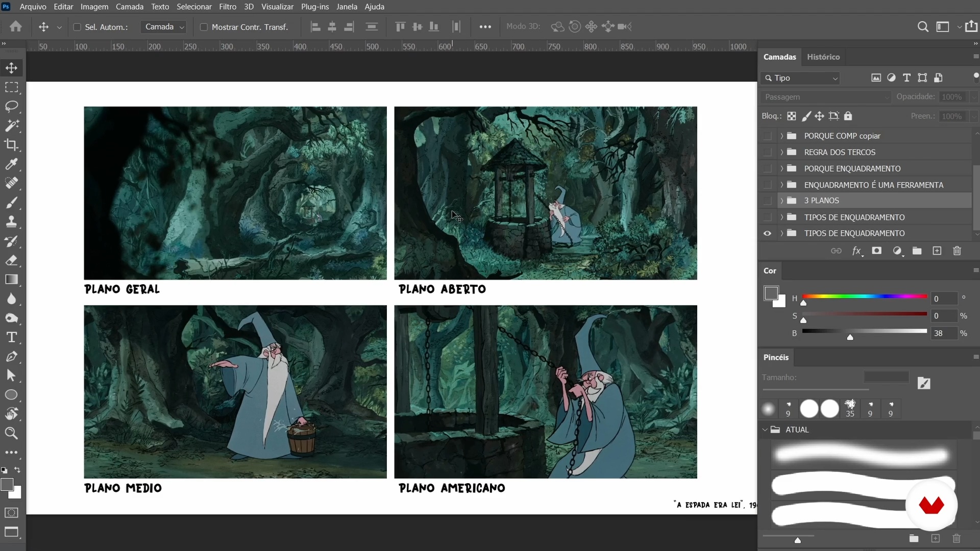This screenshot has width=980, height=551.
Task: Select the Hand tool
Action: [x=11, y=414]
